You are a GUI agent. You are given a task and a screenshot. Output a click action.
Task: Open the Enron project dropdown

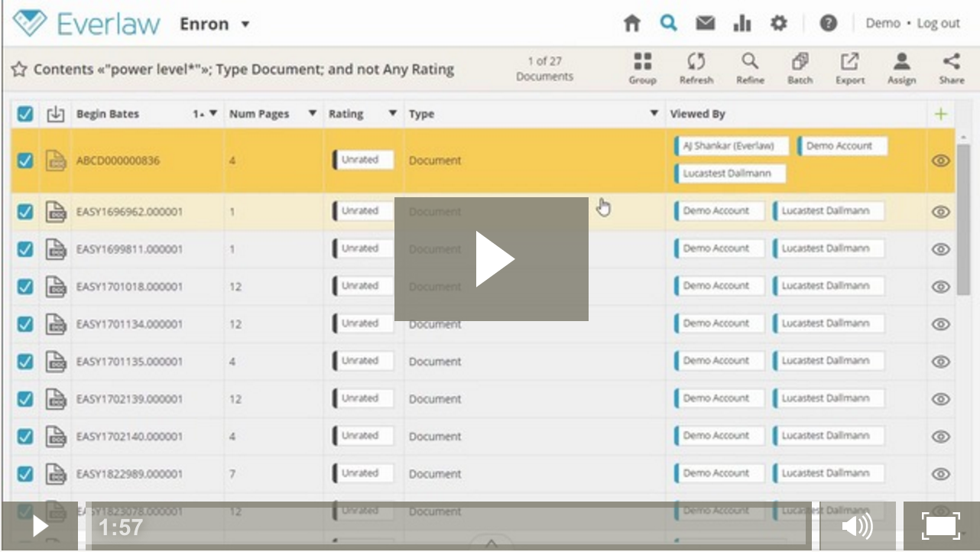[x=215, y=24]
